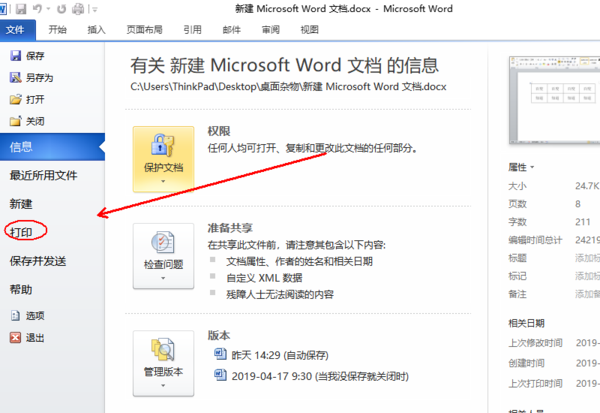This screenshot has width=600, height=413.
Task: Select 新建 in the sidebar
Action: (21, 204)
